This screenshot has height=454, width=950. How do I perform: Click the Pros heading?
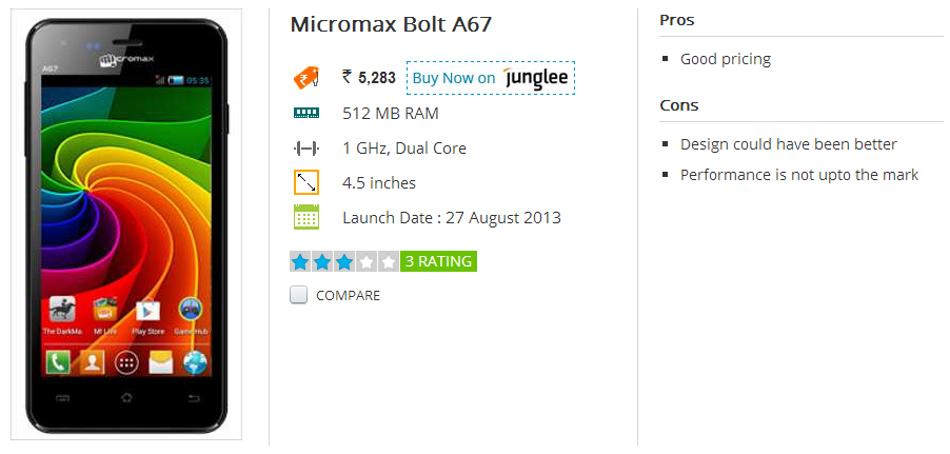pyautogui.click(x=677, y=20)
